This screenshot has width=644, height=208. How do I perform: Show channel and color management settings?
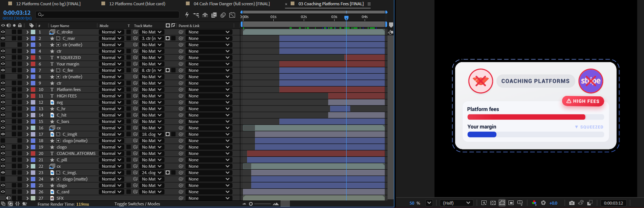pyautogui.click(x=534, y=203)
